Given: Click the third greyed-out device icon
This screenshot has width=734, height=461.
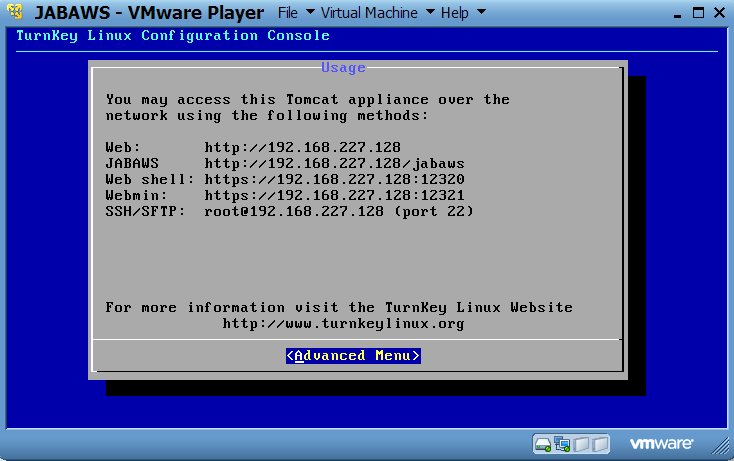Looking at the screenshot, I should tap(581, 443).
